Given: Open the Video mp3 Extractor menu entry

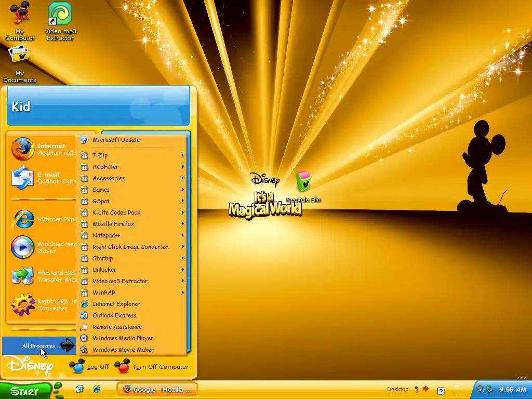Looking at the screenshot, I should click(x=131, y=281).
